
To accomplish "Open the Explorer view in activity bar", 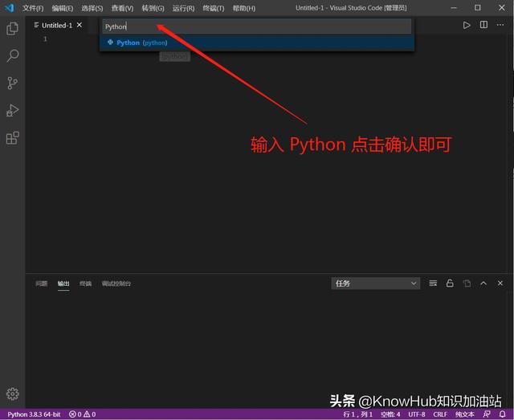I will [13, 29].
